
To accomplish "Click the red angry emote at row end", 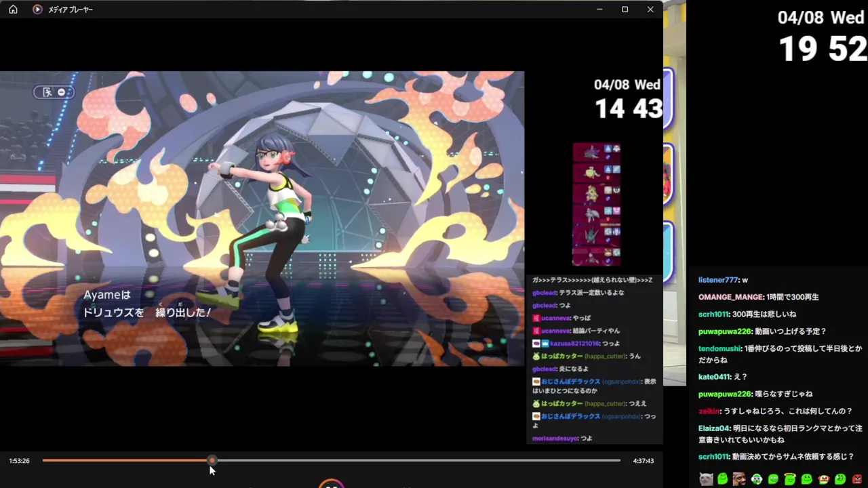I will click(856, 479).
